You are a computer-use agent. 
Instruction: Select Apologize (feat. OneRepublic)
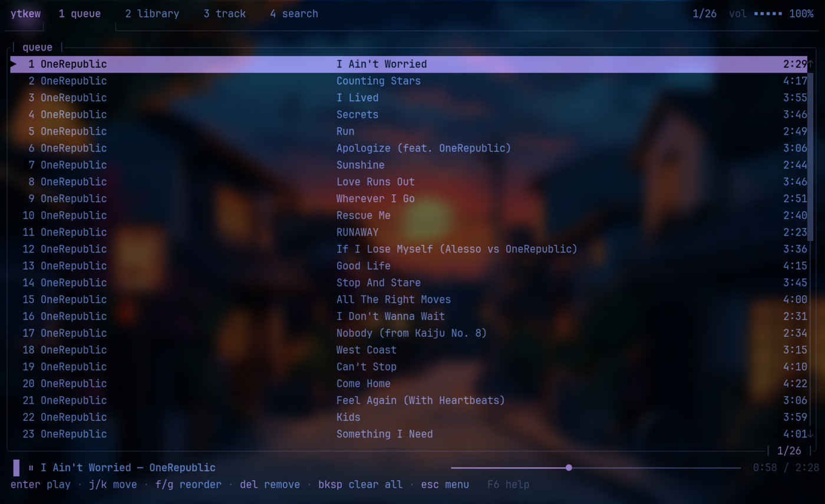[408, 148]
